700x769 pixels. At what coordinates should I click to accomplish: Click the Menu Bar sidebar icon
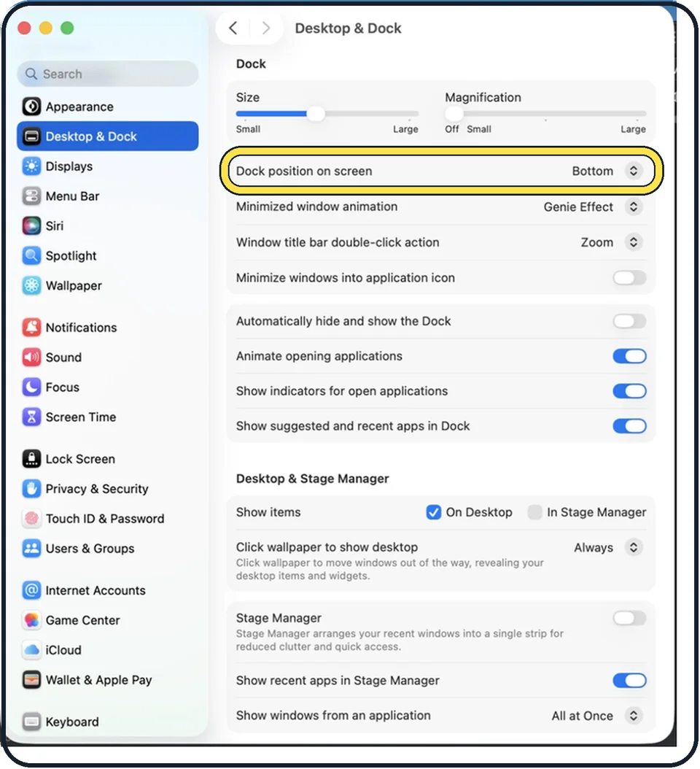[x=32, y=196]
